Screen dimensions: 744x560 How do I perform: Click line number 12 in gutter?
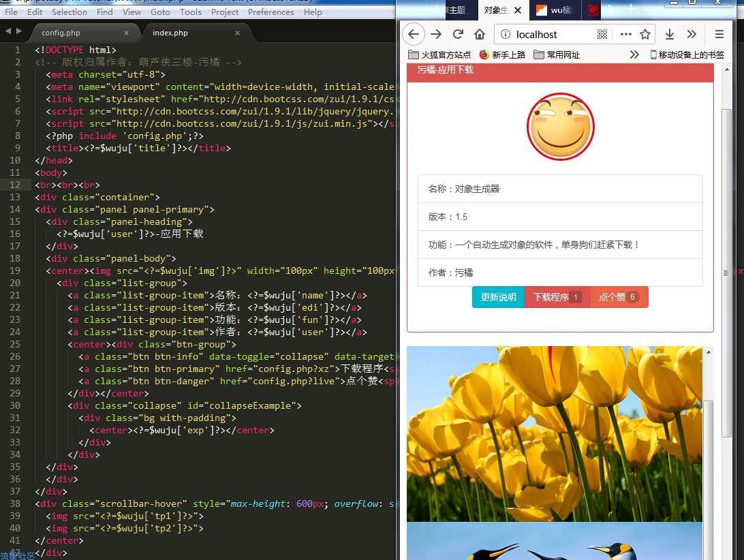(x=15, y=185)
